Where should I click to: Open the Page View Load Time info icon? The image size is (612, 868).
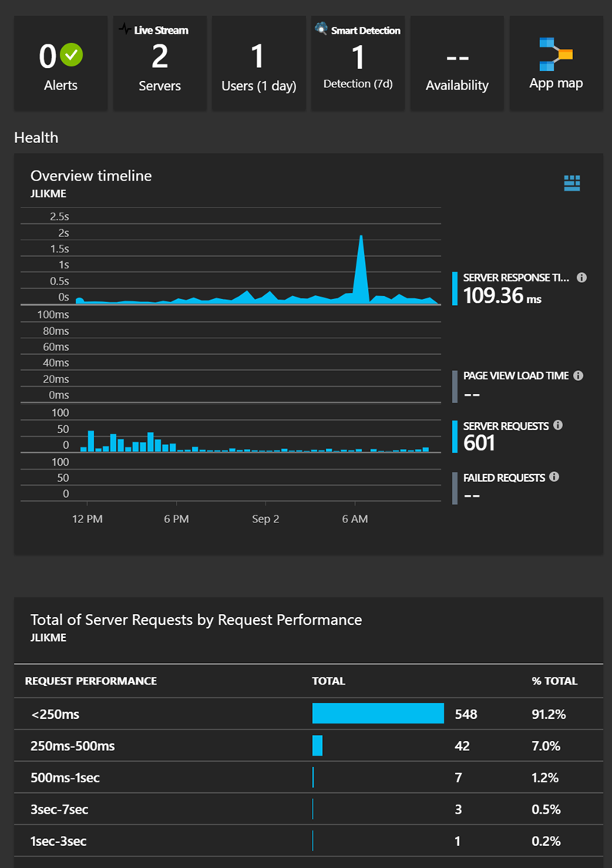[x=579, y=375]
